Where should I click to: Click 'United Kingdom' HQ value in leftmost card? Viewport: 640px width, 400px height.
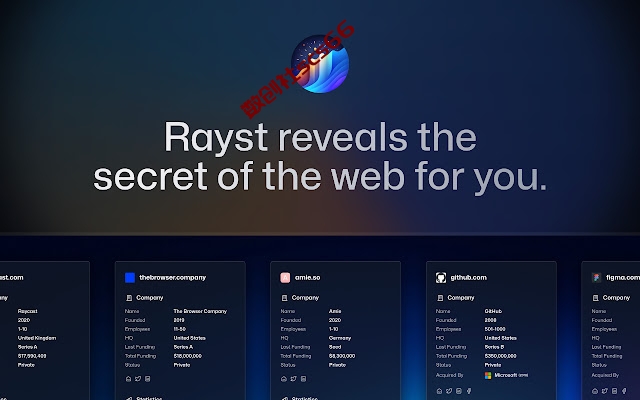tap(37, 338)
